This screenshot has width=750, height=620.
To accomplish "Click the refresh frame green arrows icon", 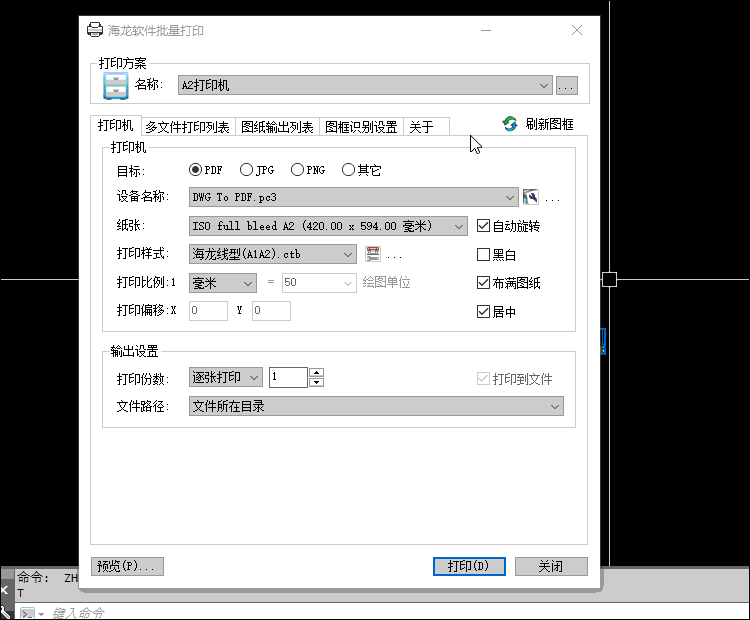I will (x=510, y=124).
